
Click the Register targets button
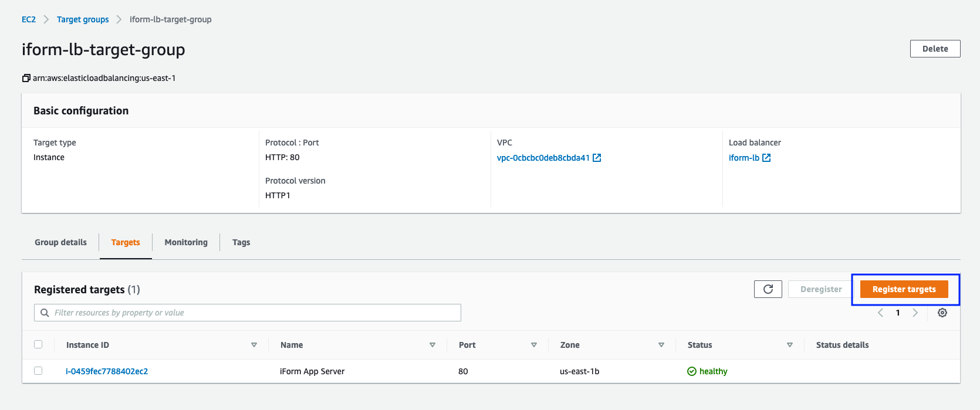coord(904,289)
